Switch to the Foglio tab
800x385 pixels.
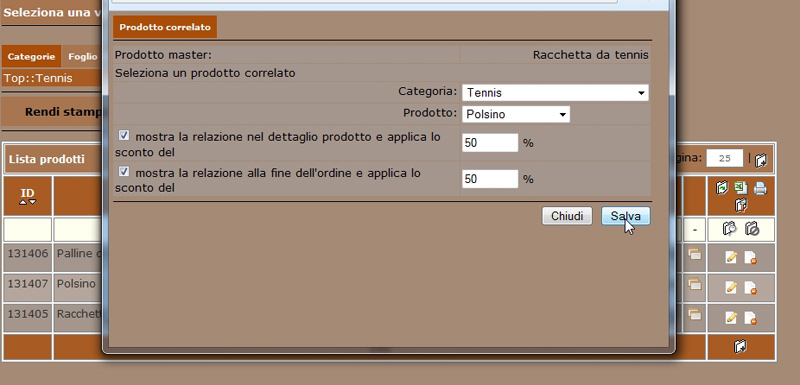tap(82, 57)
